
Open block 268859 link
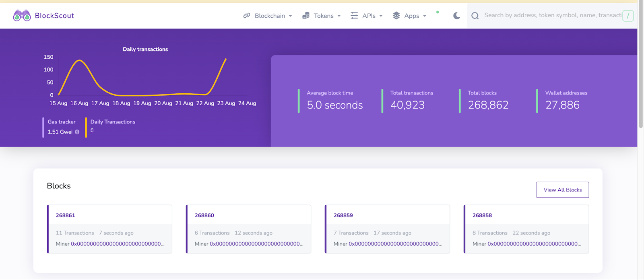click(343, 215)
